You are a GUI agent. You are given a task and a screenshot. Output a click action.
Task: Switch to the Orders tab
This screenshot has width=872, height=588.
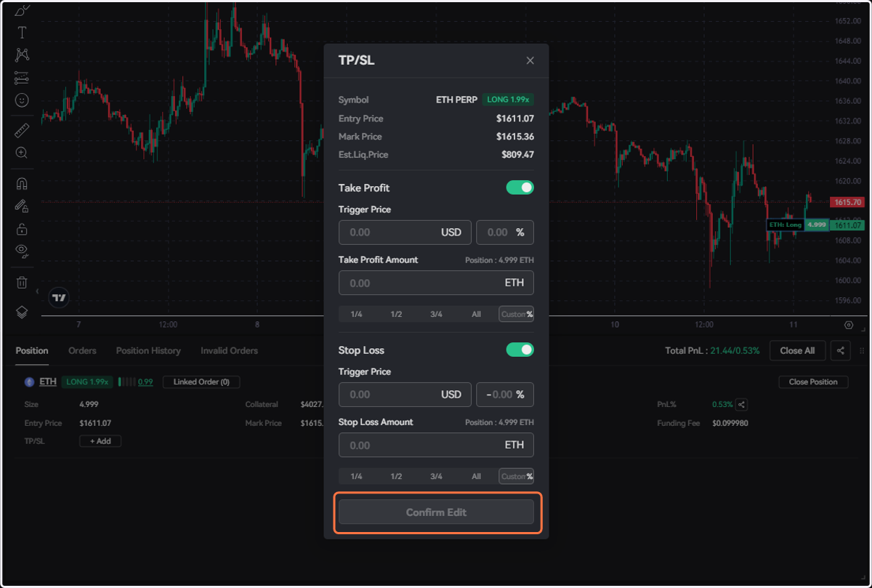tap(82, 350)
